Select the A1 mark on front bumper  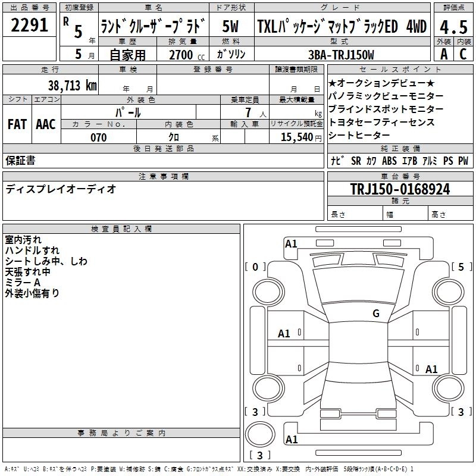291,243
